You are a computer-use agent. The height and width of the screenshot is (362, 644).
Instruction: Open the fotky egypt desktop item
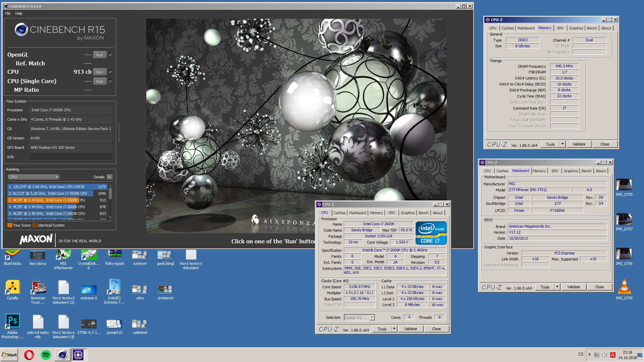tap(114, 257)
